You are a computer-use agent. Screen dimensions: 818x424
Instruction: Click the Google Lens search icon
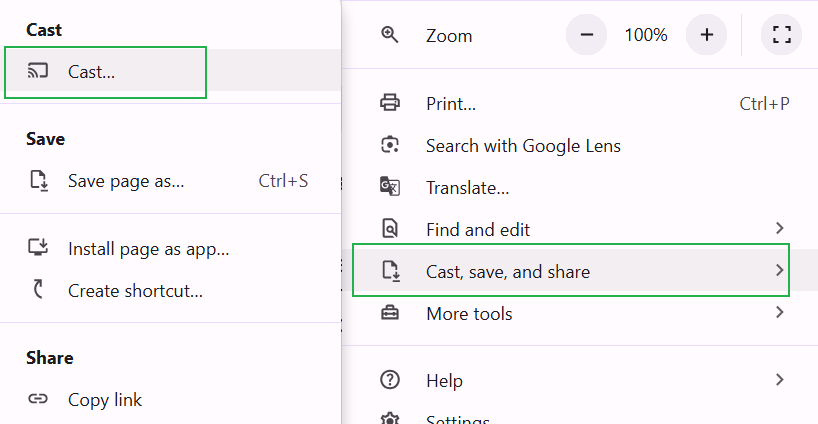390,145
